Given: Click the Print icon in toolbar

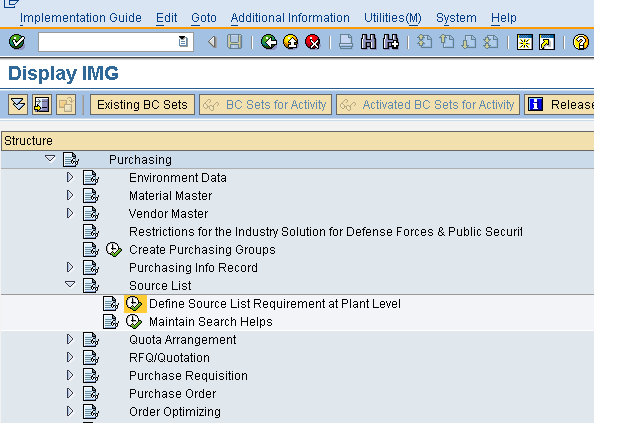Looking at the screenshot, I should (x=345, y=42).
